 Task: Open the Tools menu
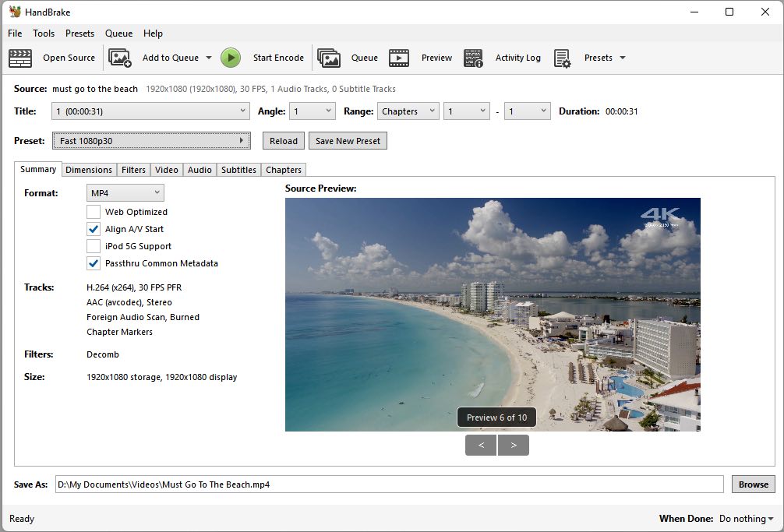click(x=43, y=33)
